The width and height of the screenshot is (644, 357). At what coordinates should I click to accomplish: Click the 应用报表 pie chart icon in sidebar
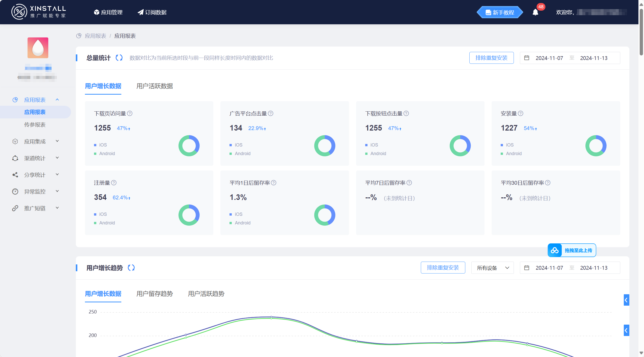click(15, 99)
